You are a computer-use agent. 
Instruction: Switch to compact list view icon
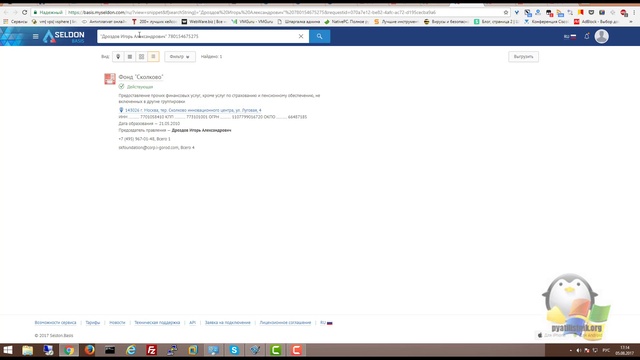tap(130, 57)
